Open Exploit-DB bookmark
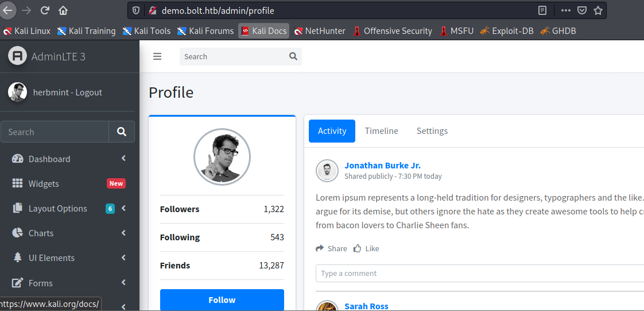 tap(507, 31)
